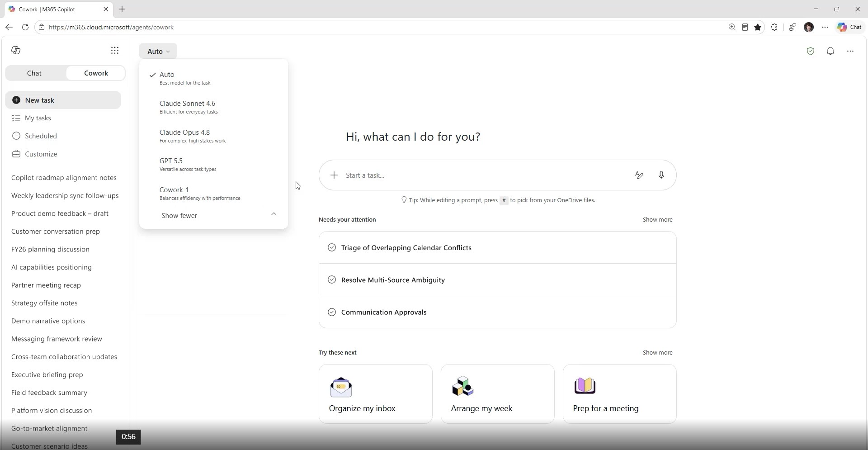Image resolution: width=868 pixels, height=450 pixels.
Task: Open the Customize section
Action: tap(63, 154)
